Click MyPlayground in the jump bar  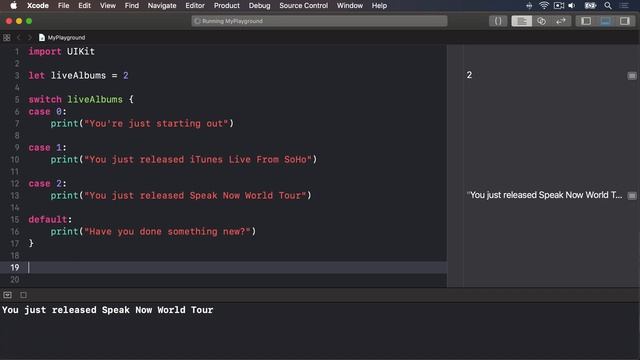pos(62,38)
